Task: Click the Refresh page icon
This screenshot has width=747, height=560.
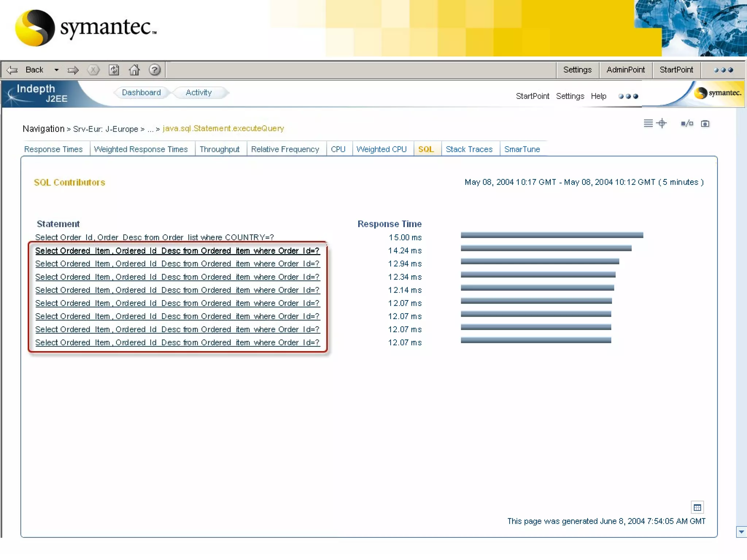Action: click(x=114, y=70)
